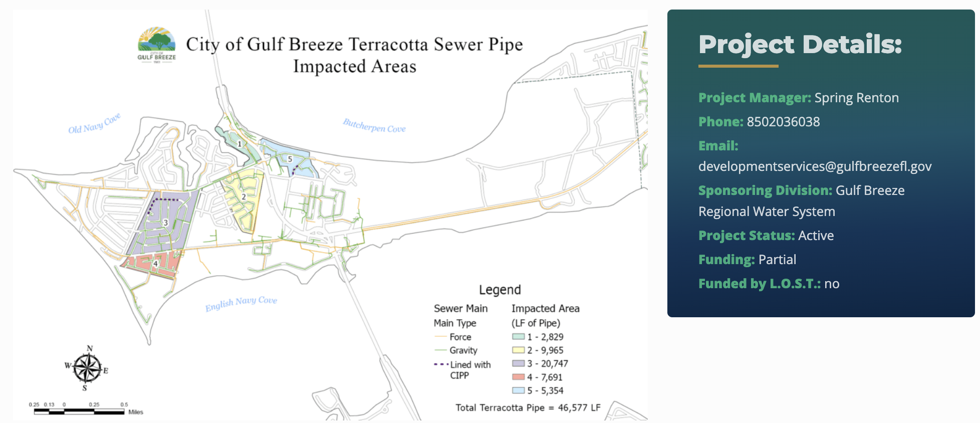Click the Impacted Area legend header
Image resolution: width=980 pixels, height=423 pixels.
coord(545,308)
